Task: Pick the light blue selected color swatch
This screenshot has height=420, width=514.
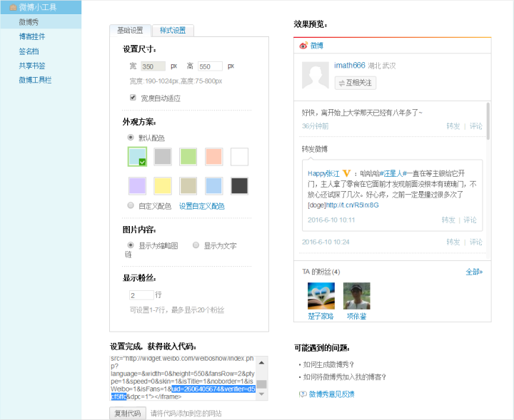Action: coord(137,157)
